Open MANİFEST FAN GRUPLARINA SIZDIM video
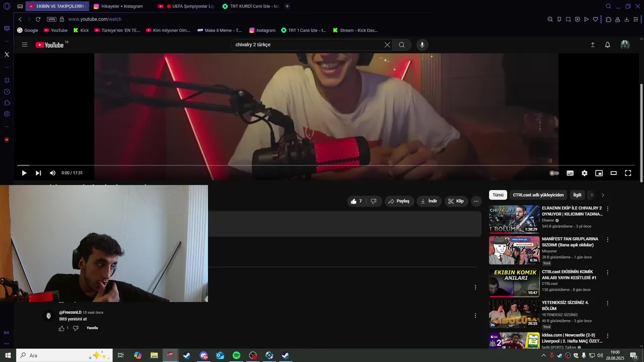The width and height of the screenshot is (644, 362). click(x=514, y=250)
